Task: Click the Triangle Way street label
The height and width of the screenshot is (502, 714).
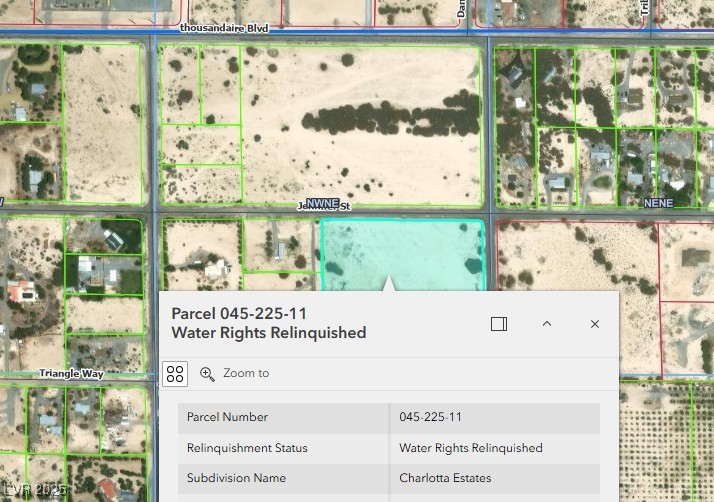Action: pos(71,373)
